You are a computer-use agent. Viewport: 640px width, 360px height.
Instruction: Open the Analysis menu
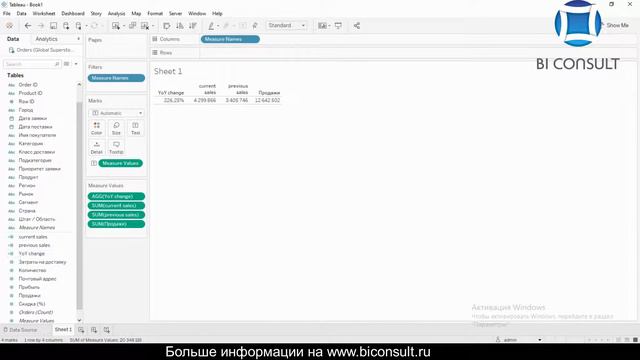point(116,13)
